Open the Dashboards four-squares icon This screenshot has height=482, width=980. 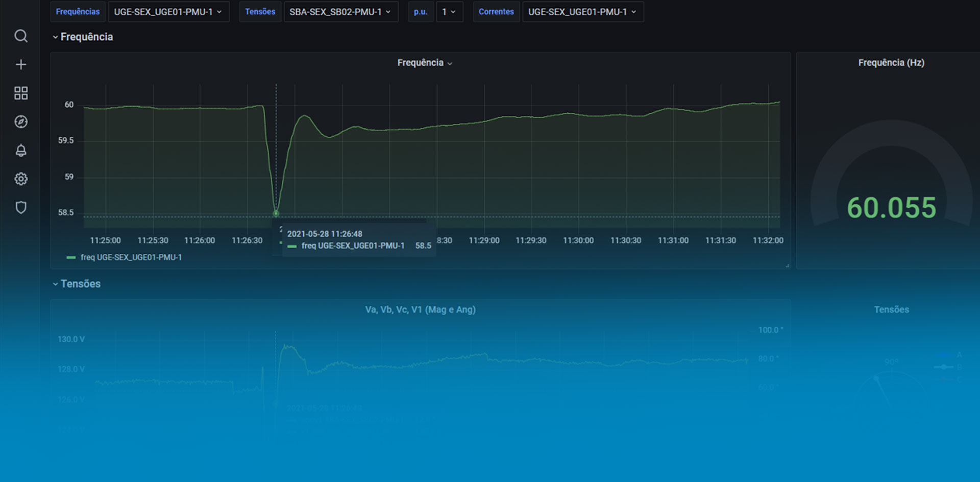(x=21, y=93)
